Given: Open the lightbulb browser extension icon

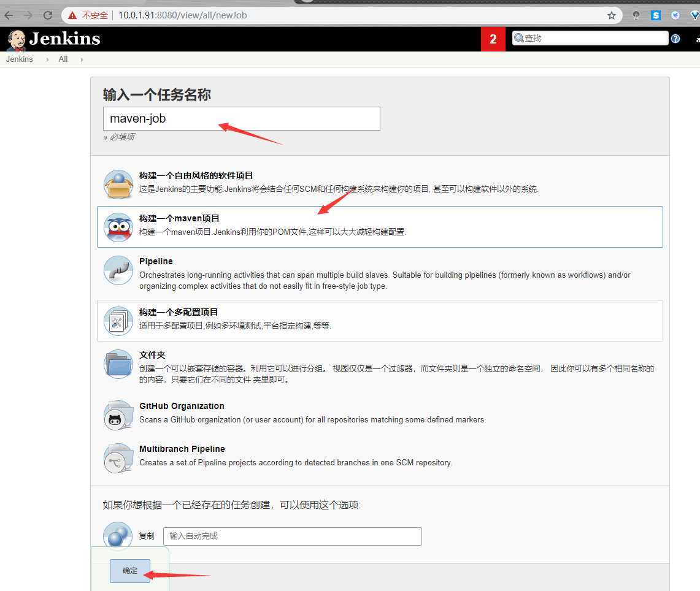Looking at the screenshot, I should coord(636,15).
